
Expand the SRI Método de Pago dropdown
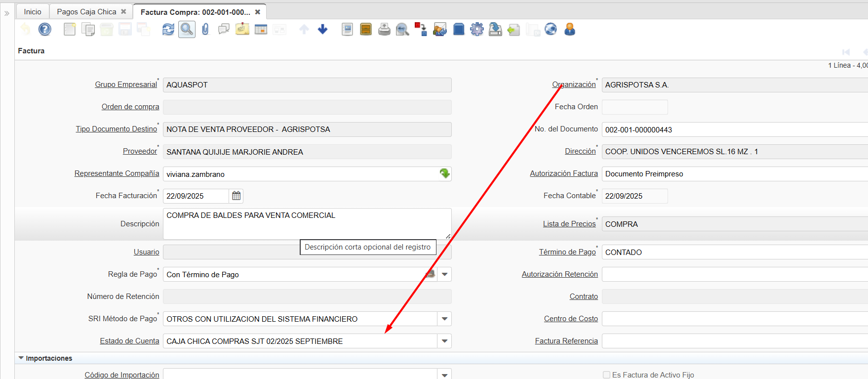click(445, 319)
